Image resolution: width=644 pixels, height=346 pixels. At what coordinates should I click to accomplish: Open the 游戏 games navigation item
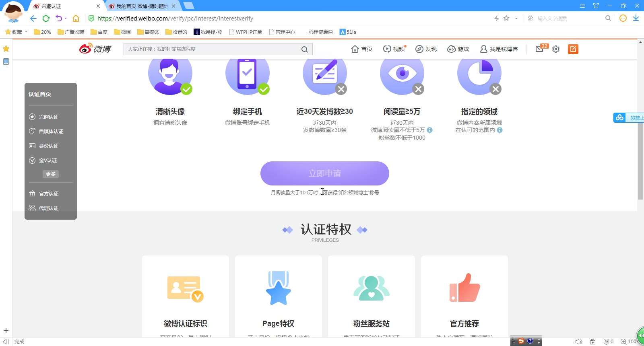click(x=458, y=49)
